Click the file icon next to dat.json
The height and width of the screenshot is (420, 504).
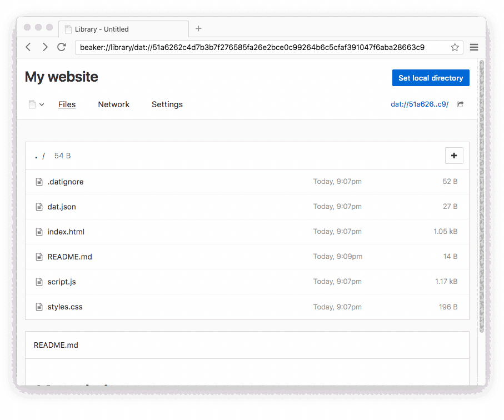39,207
